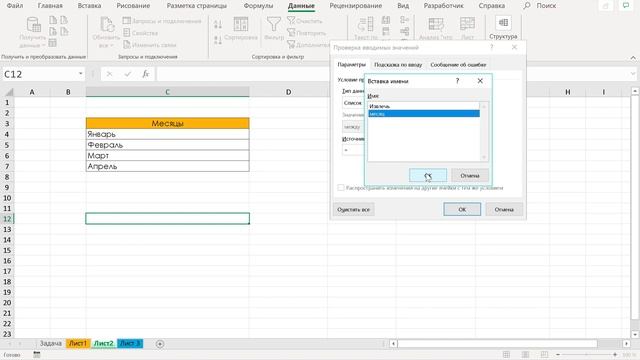Image resolution: width=640 pixels, height=360 pixels.
Task: Open Получить данные dropdown arrow
Action: point(43,45)
